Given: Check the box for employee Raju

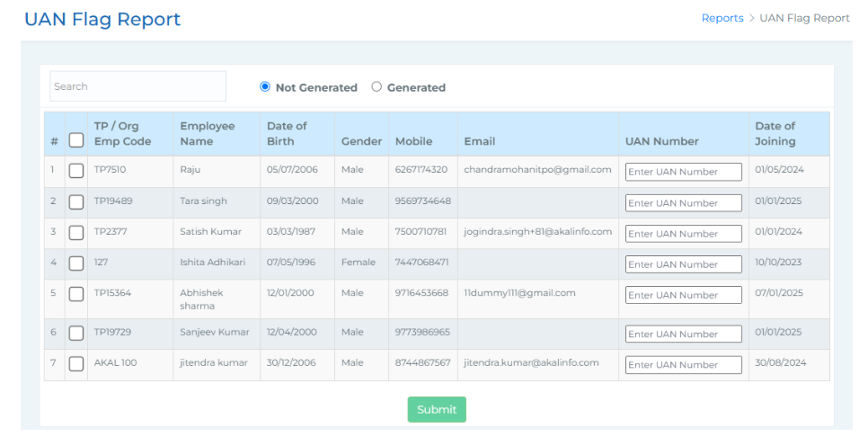Looking at the screenshot, I should (x=76, y=171).
